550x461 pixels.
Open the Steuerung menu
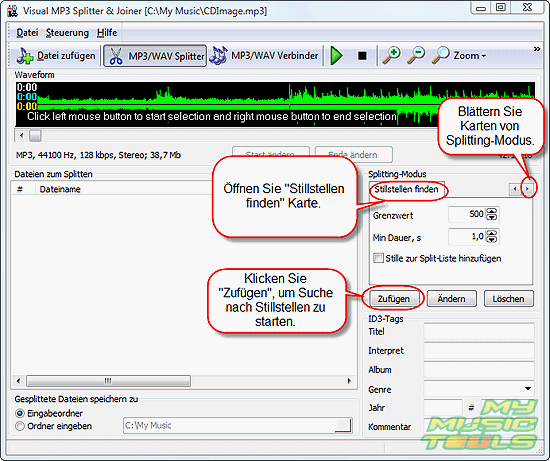67,33
